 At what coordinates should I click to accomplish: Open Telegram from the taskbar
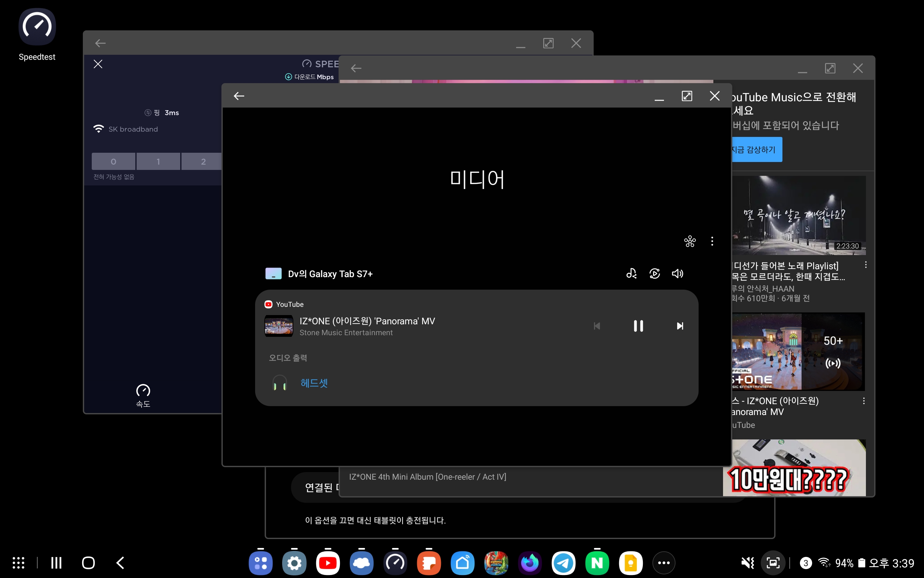point(563,563)
